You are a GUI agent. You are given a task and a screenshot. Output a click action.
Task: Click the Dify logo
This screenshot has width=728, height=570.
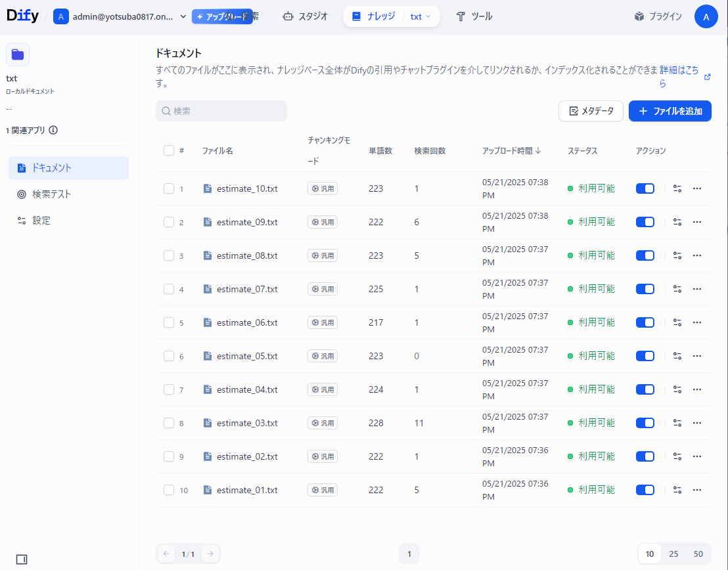click(22, 15)
